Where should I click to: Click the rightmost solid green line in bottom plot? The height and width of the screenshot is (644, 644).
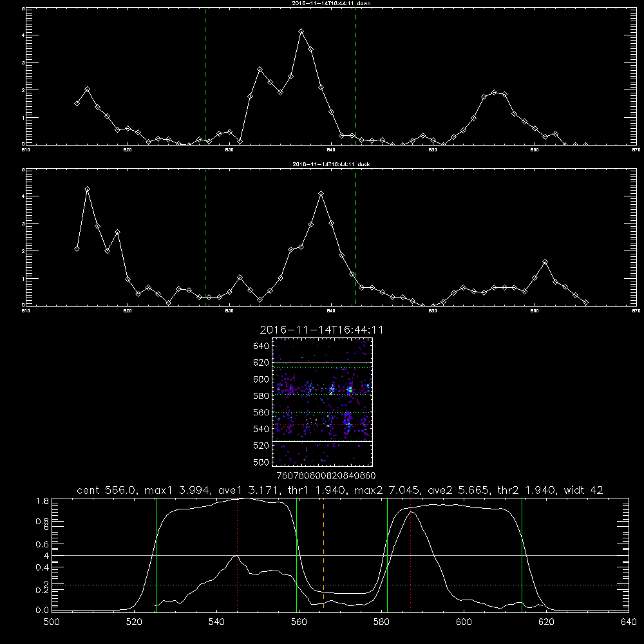(522, 555)
